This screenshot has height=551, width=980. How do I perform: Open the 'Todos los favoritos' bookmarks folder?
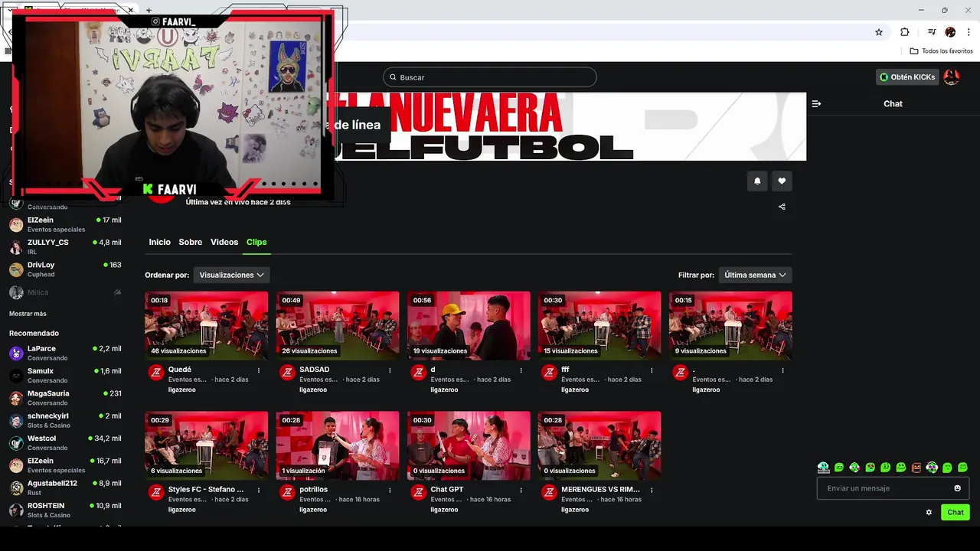(x=941, y=51)
